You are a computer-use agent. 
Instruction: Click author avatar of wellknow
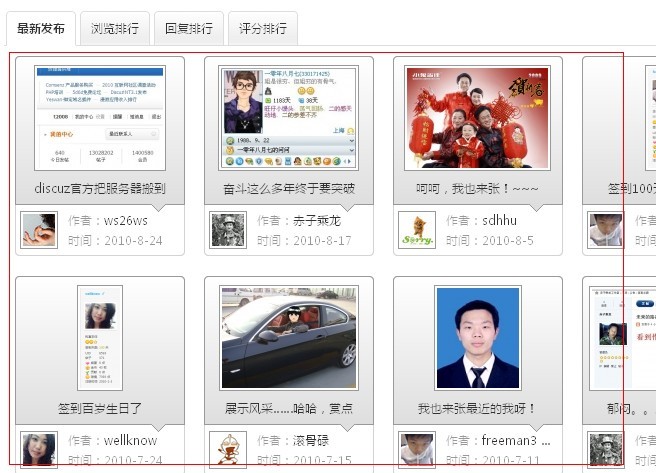coord(39,450)
